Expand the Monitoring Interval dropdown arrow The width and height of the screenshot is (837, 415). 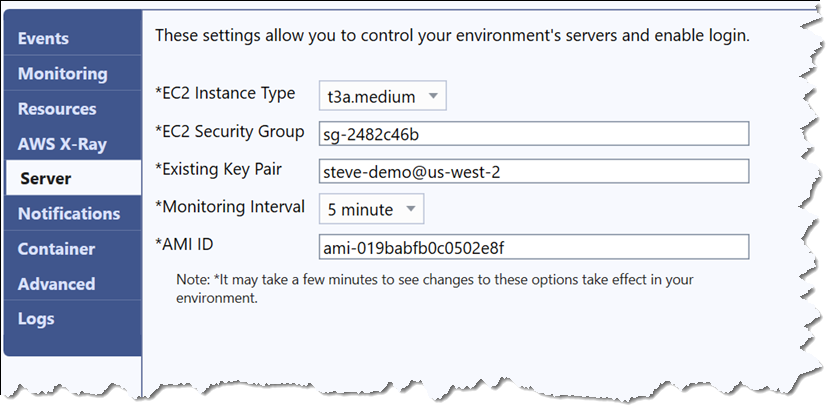coord(411,209)
